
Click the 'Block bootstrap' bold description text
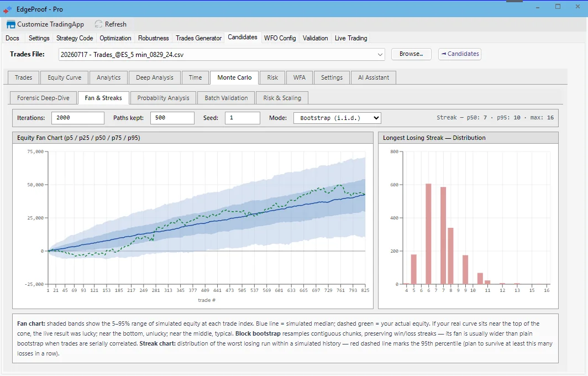click(258, 333)
